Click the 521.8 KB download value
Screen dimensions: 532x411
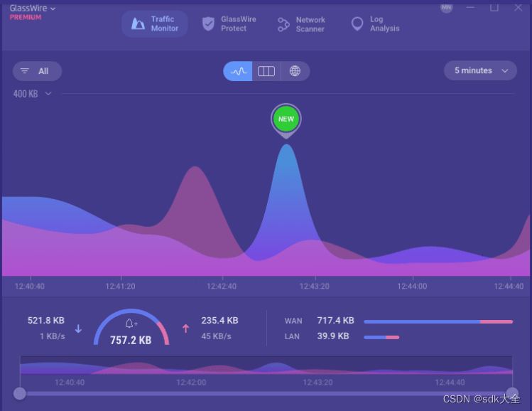[45, 320]
